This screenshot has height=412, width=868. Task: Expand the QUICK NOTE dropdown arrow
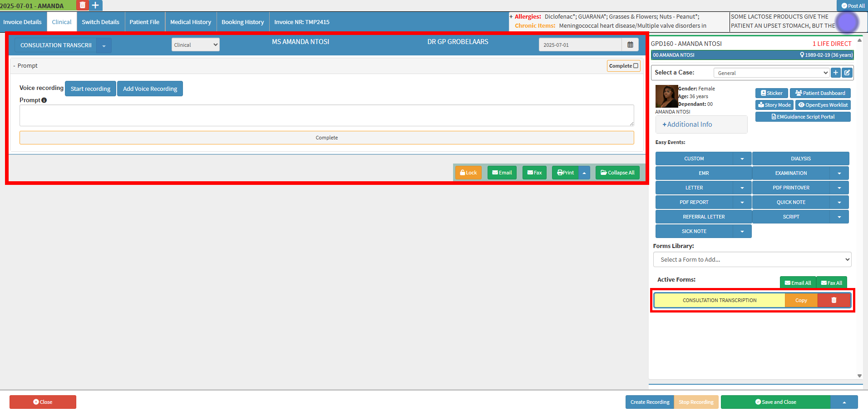point(839,202)
